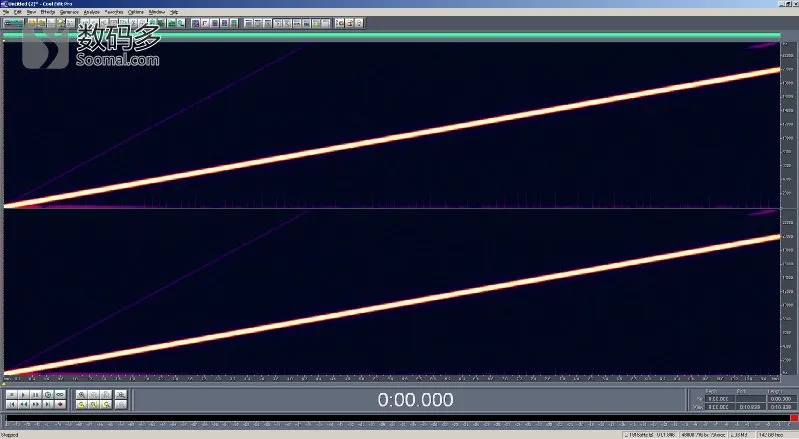This screenshot has width=799, height=439.
Task: Click the yellow Zoom to Selection icon
Action: click(82, 404)
